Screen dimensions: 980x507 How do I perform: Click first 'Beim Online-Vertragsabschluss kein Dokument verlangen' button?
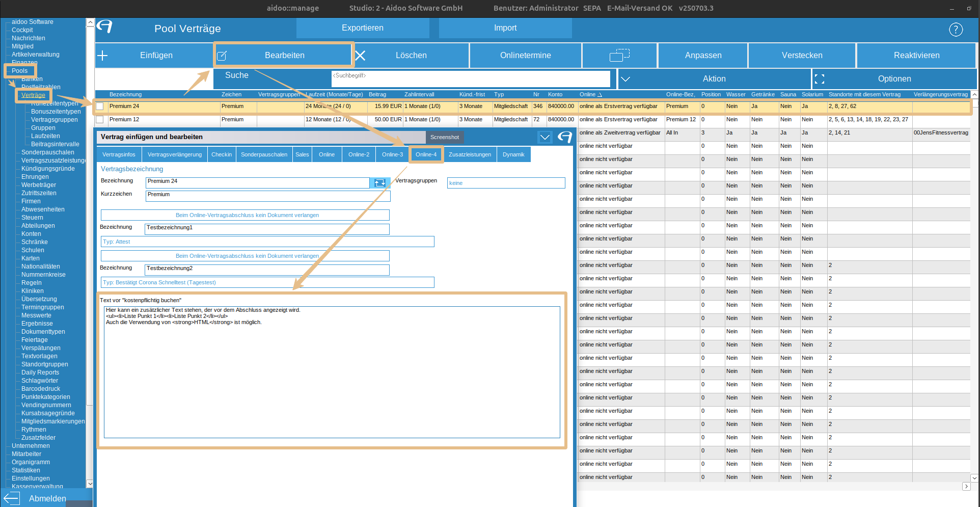[x=245, y=215]
